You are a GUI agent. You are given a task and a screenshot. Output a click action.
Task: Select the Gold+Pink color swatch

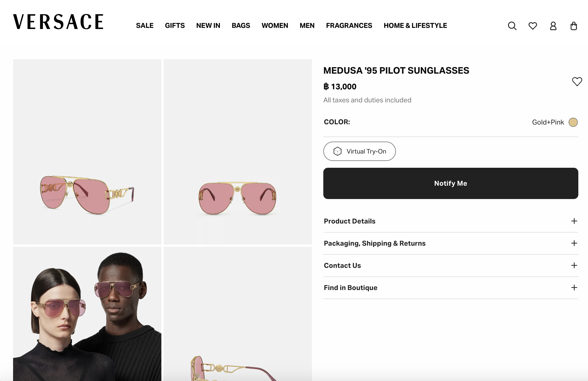click(x=573, y=122)
